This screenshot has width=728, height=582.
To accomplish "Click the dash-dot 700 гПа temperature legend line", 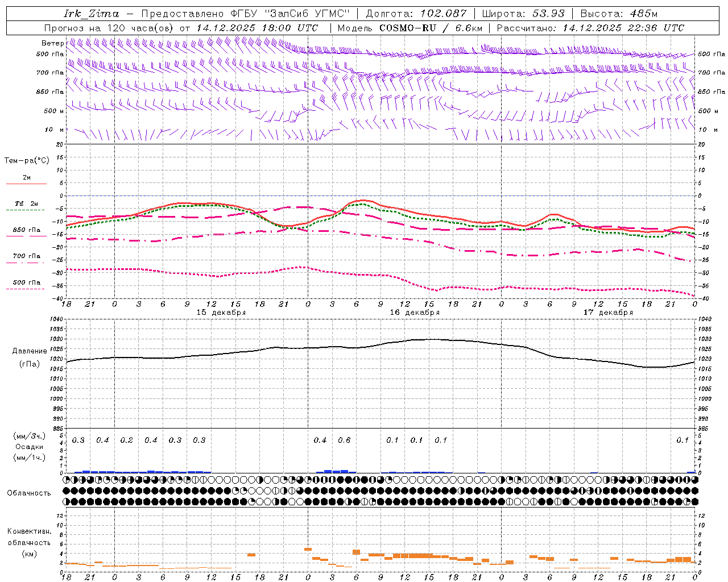I will 25,263.
